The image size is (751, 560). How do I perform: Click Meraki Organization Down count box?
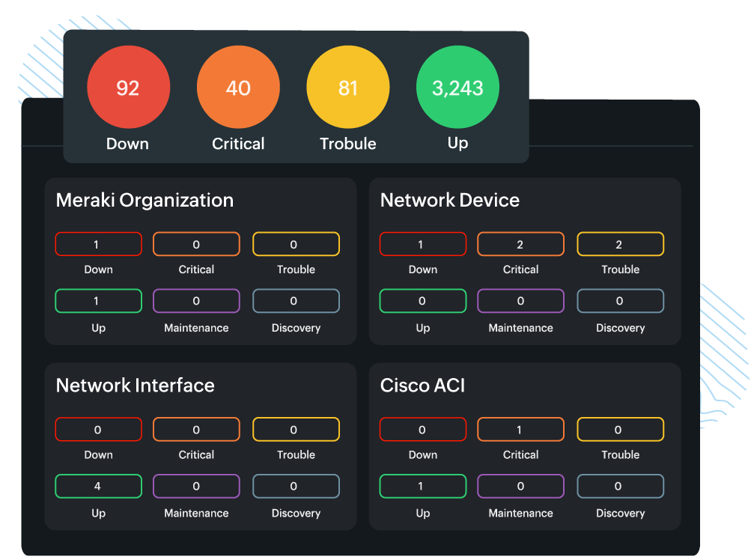click(98, 244)
